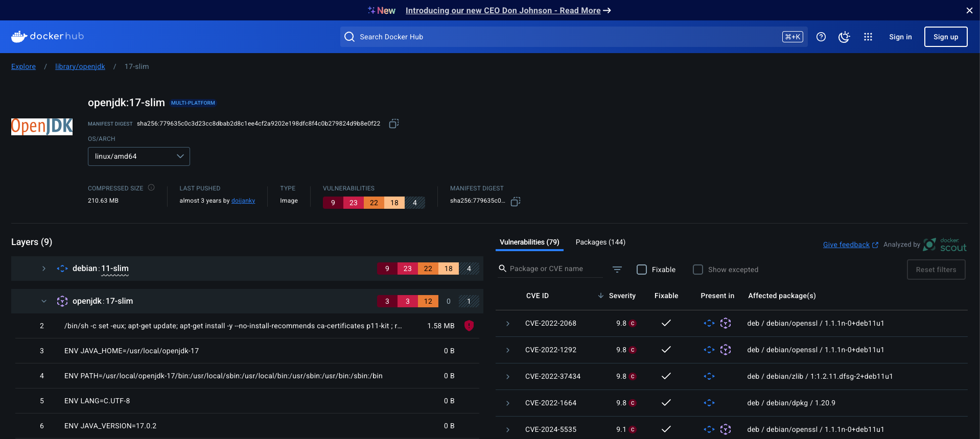Select layer 3 ENV JAVA_HOME row
This screenshot has width=980, height=439.
[247, 351]
